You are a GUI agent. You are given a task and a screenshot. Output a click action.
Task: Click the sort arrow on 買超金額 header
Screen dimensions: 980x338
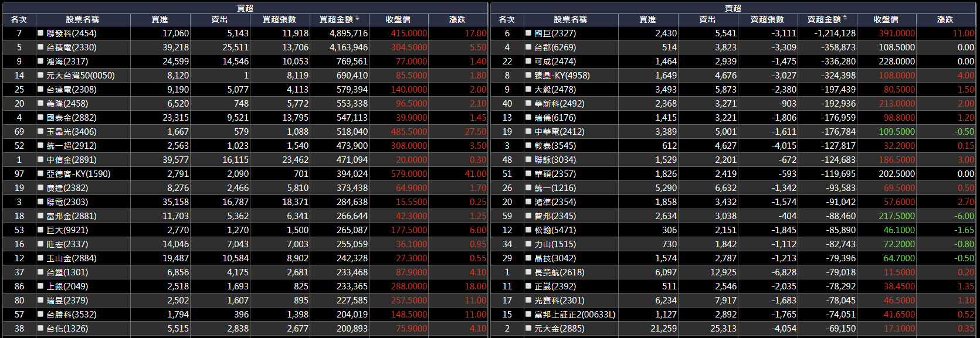tap(357, 19)
